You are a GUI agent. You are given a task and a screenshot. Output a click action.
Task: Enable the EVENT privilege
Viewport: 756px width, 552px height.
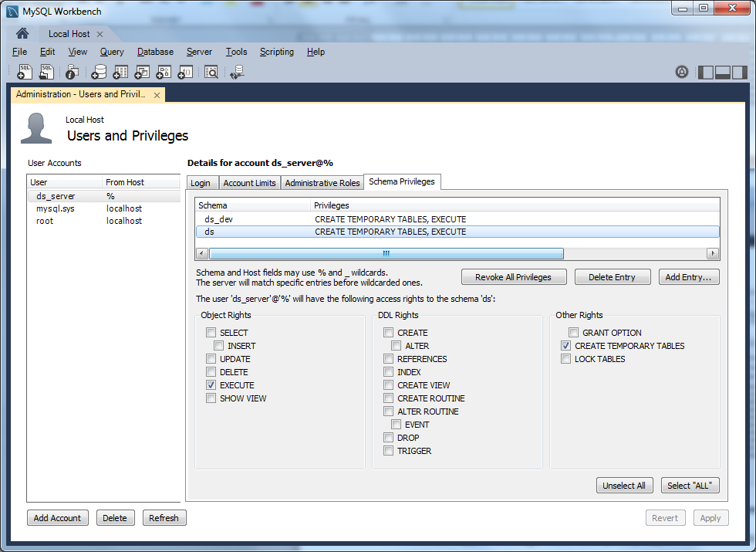tap(396, 424)
